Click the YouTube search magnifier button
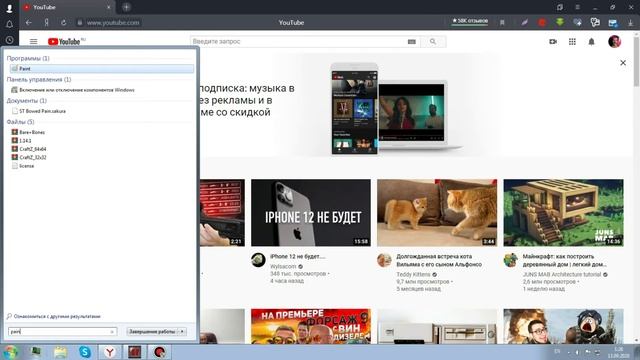640x360 pixels. (433, 41)
